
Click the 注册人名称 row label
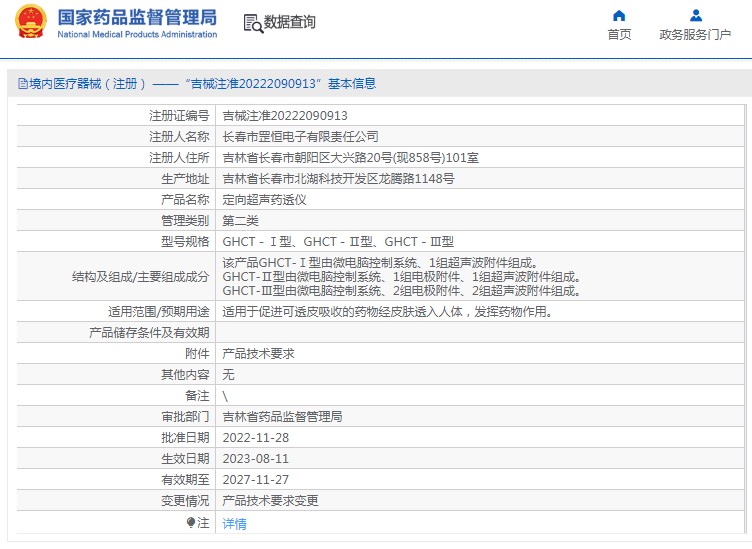tap(179, 137)
